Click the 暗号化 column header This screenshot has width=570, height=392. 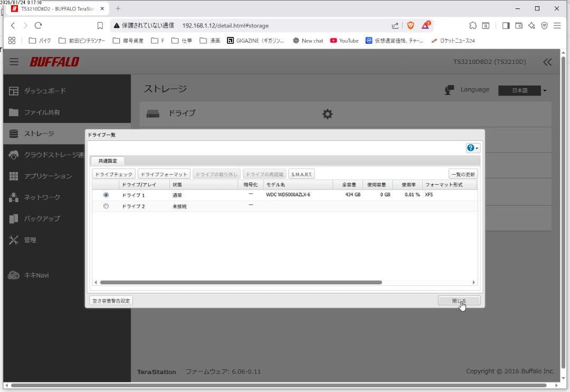tap(251, 185)
